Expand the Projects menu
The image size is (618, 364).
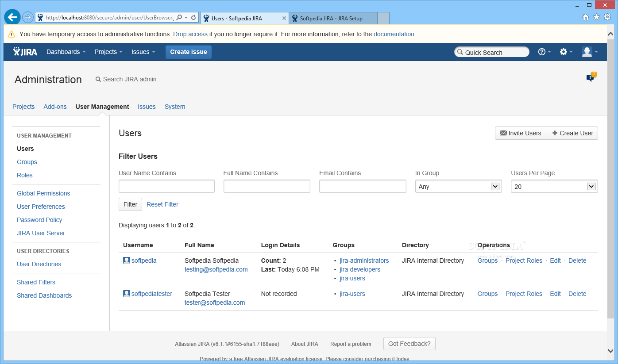pos(108,52)
